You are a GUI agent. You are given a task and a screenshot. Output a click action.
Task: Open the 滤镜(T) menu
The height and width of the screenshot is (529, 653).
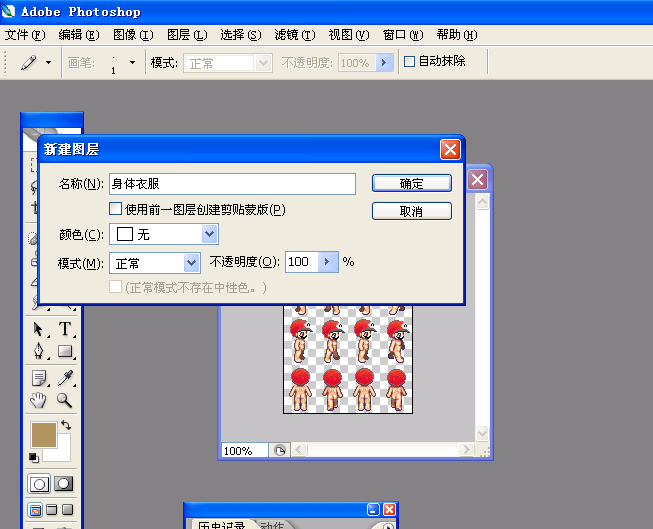295,35
